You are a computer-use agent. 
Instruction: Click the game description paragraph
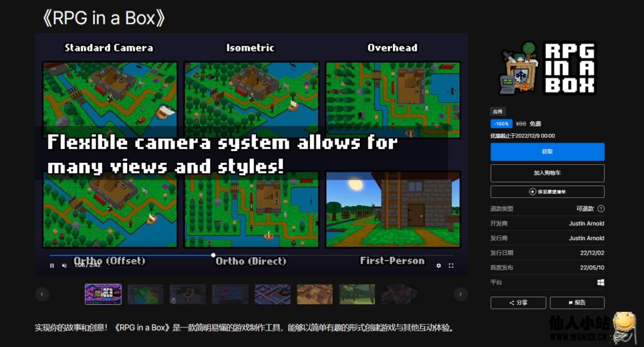pyautogui.click(x=245, y=328)
